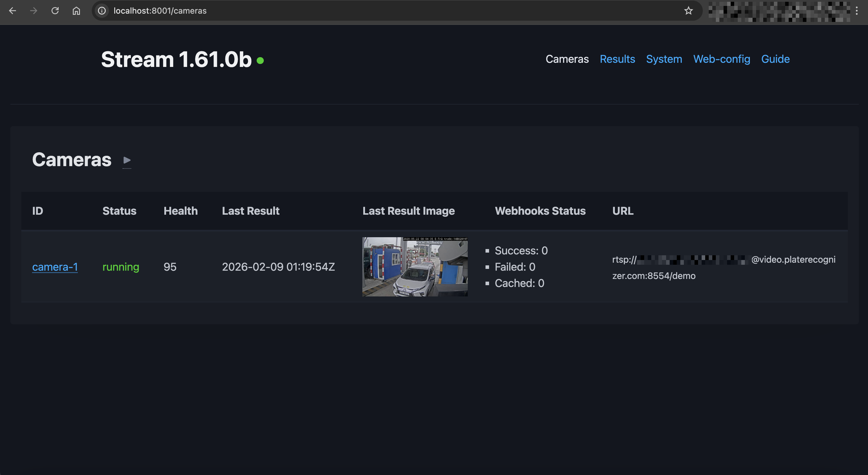Expand the Cameras section with the play triangle
868x475 pixels.
tap(127, 160)
